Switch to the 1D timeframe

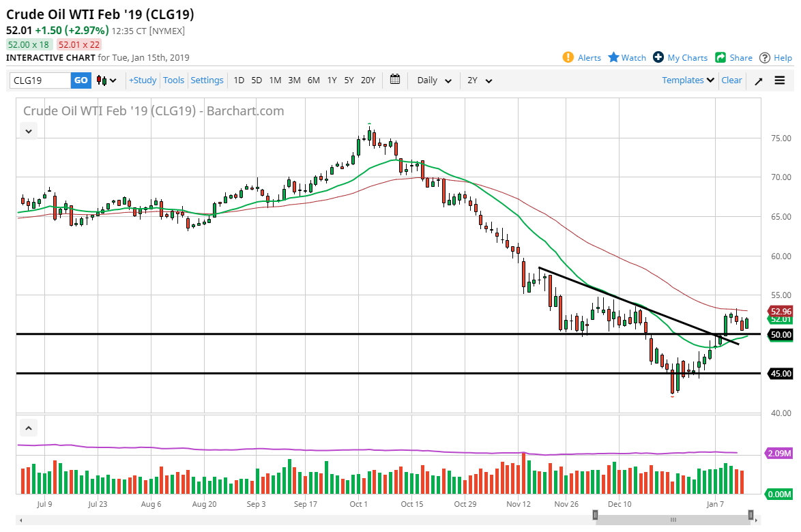[x=239, y=80]
